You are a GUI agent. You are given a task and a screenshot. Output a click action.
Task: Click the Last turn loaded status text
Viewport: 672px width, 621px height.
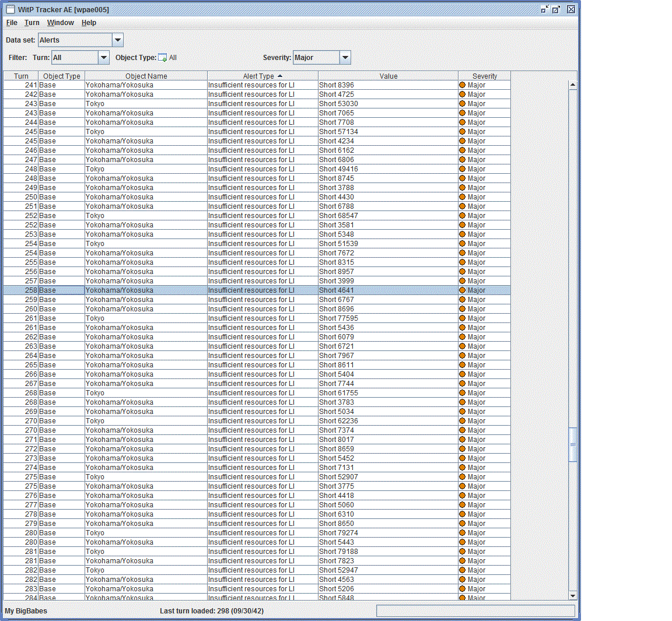(212, 611)
